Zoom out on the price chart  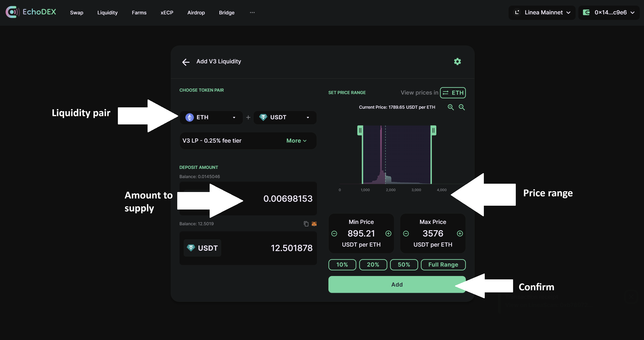tap(462, 107)
